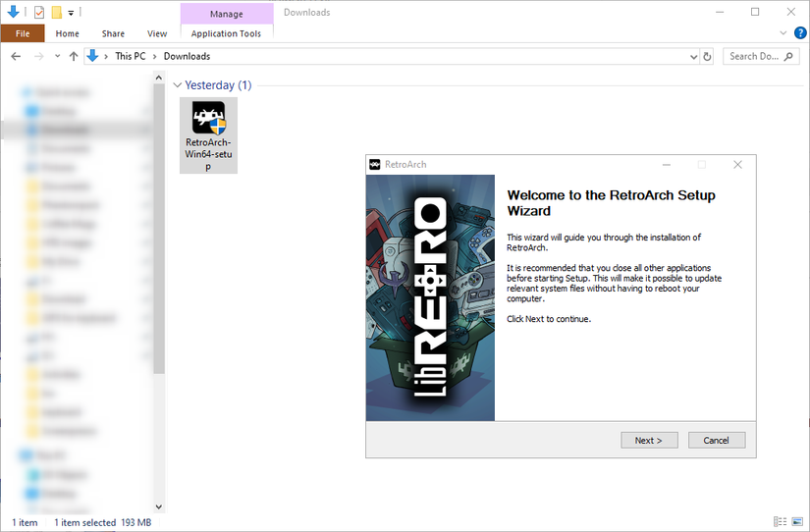The height and width of the screenshot is (532, 810).
Task: Refresh the Downloads folder view
Action: click(707, 56)
